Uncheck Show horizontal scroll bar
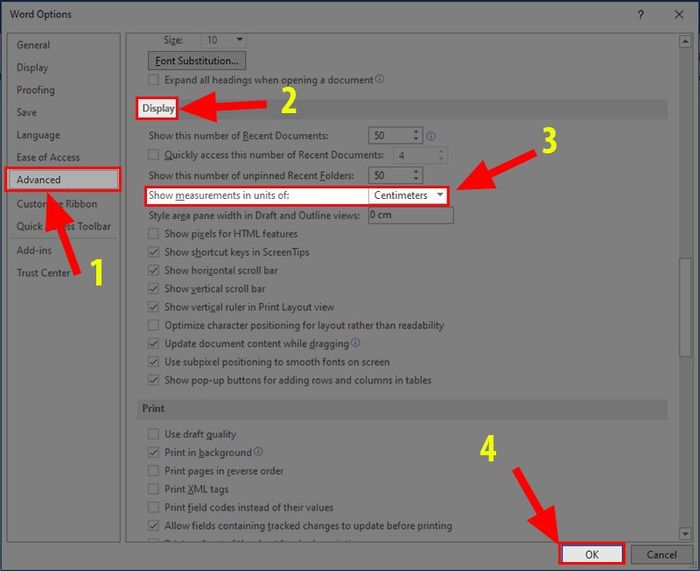This screenshot has height=571, width=700. pos(153,270)
